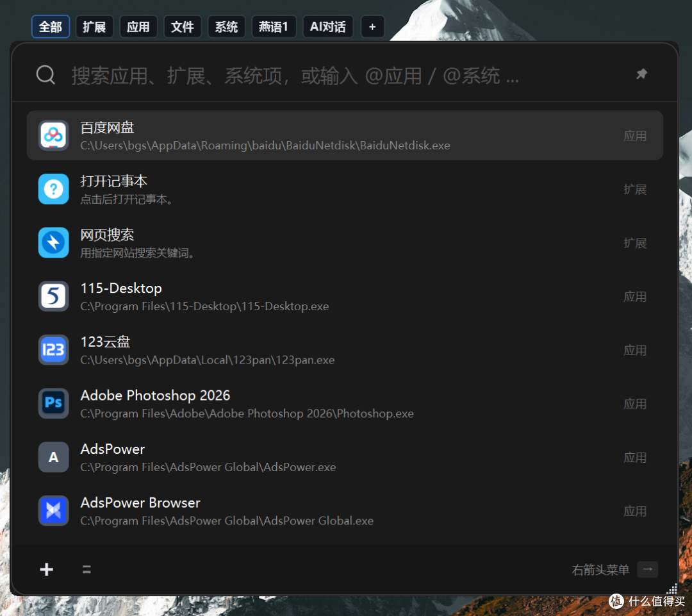
Task: Open the 系统 tab
Action: 226,27
